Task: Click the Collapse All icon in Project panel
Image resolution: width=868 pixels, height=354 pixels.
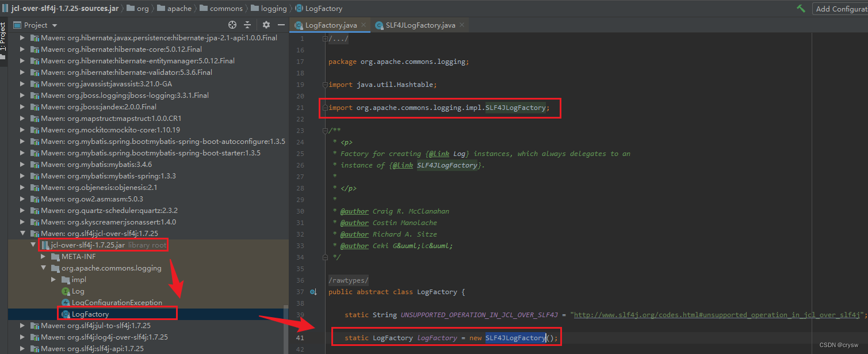Action: coord(247,25)
